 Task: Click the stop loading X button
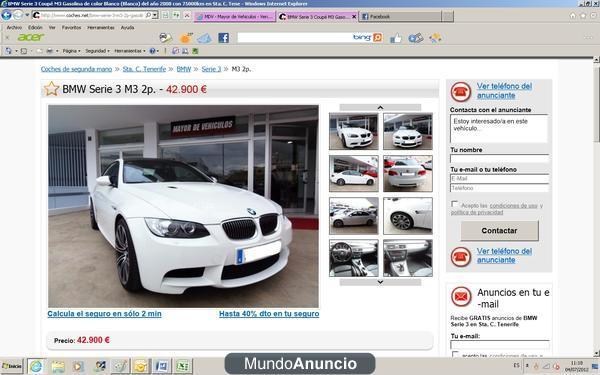pyautogui.click(x=187, y=15)
